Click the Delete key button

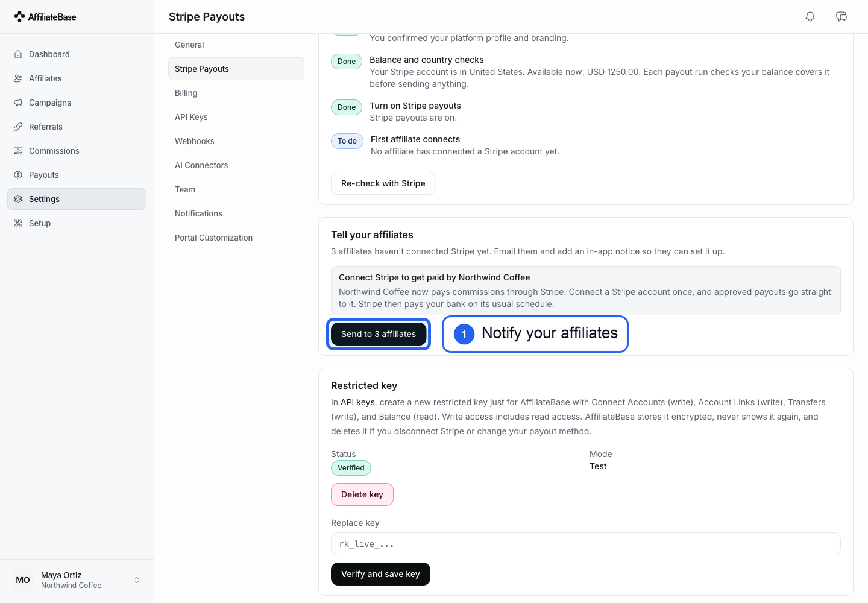pyautogui.click(x=362, y=494)
